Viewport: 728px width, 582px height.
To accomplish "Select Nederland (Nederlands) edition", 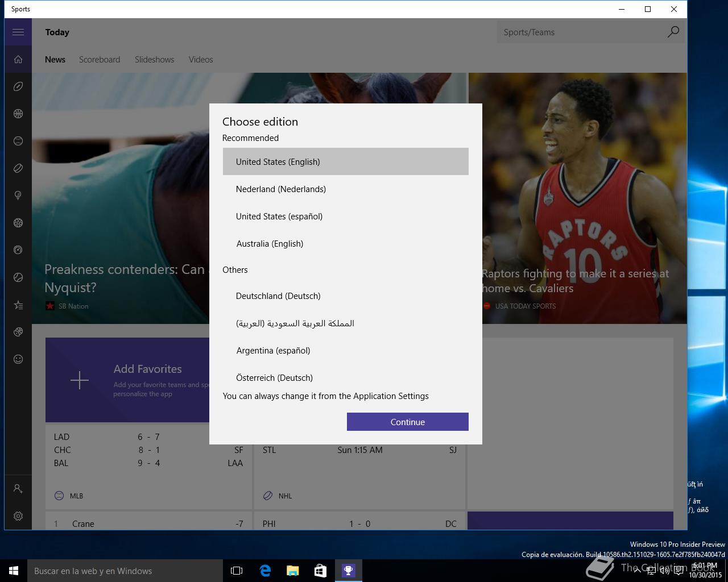I will (x=345, y=189).
